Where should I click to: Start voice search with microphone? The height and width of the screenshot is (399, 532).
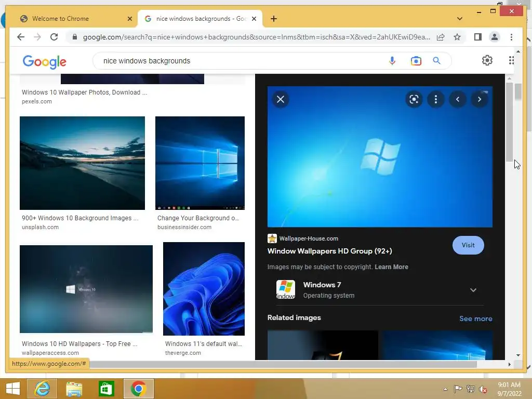pos(392,61)
